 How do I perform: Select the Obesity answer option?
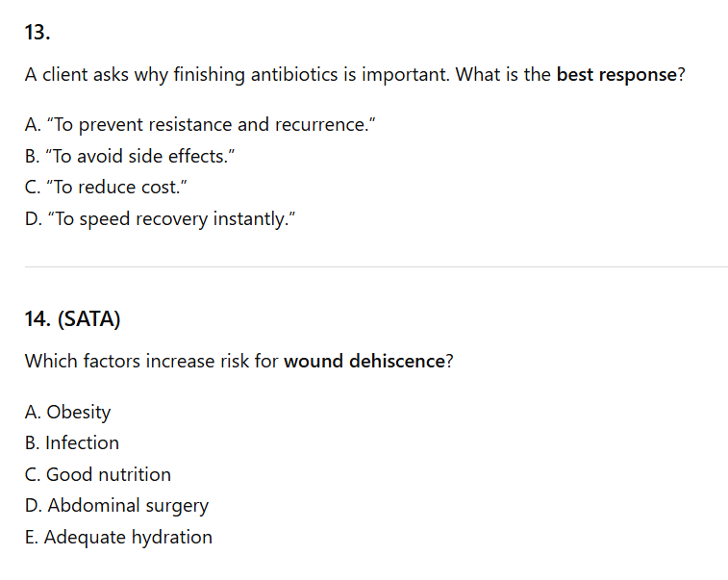[68, 412]
